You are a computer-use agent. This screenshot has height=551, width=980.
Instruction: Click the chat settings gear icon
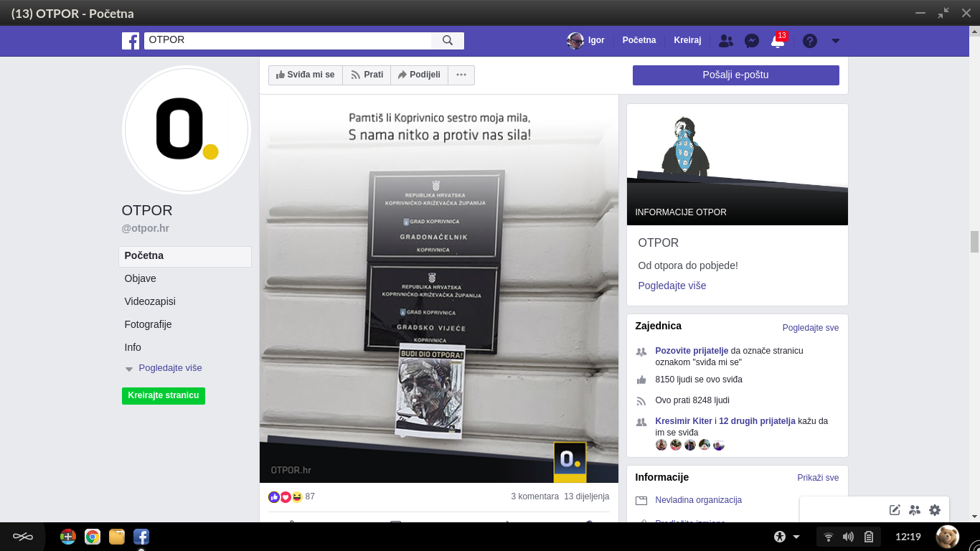coord(934,510)
